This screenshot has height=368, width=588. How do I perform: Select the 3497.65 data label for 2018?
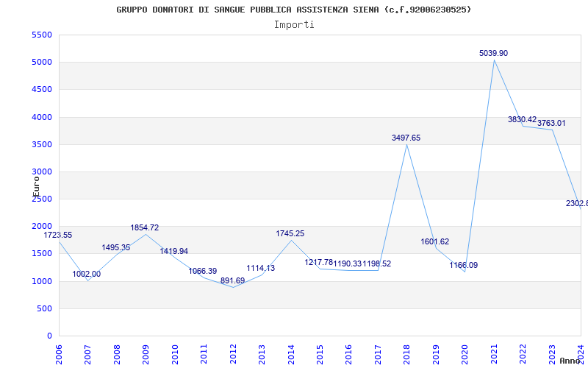[406, 138]
